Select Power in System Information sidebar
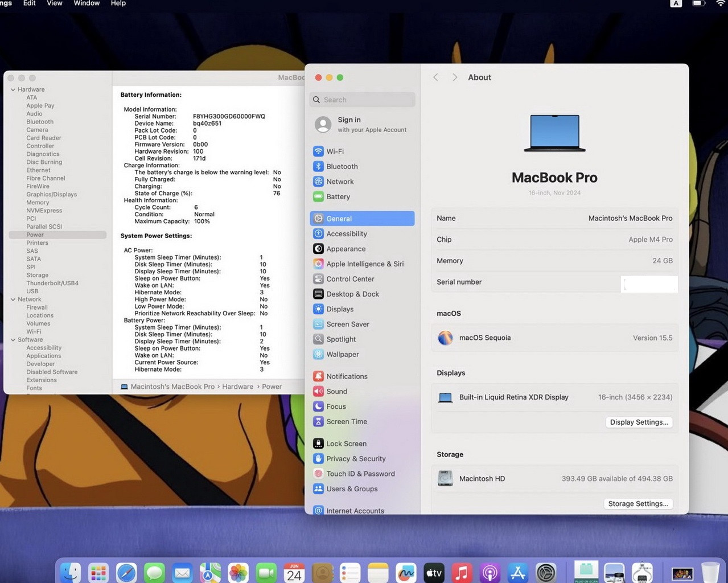Image resolution: width=728 pixels, height=583 pixels. 57,235
